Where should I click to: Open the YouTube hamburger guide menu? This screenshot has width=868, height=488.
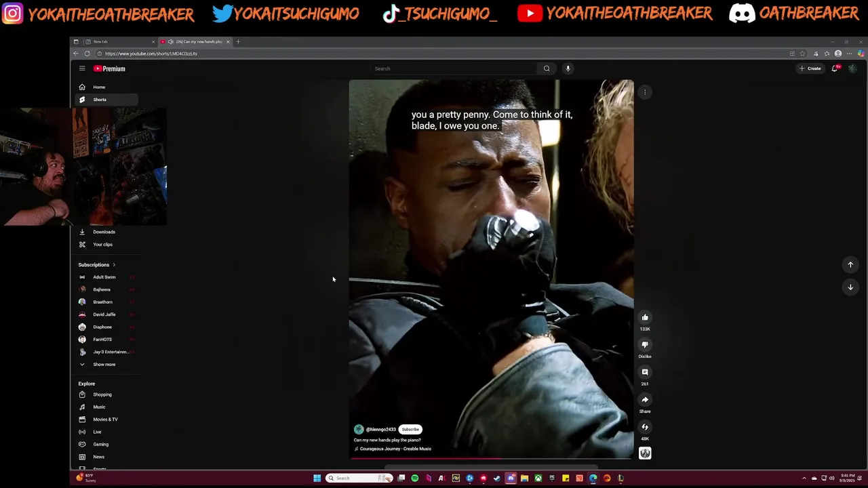(x=82, y=68)
